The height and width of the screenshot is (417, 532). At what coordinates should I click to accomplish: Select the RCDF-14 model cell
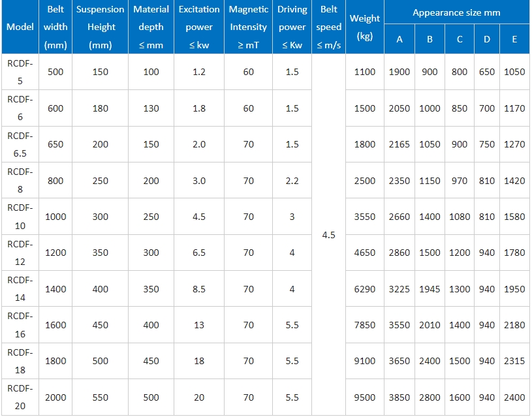pyautogui.click(x=20, y=288)
